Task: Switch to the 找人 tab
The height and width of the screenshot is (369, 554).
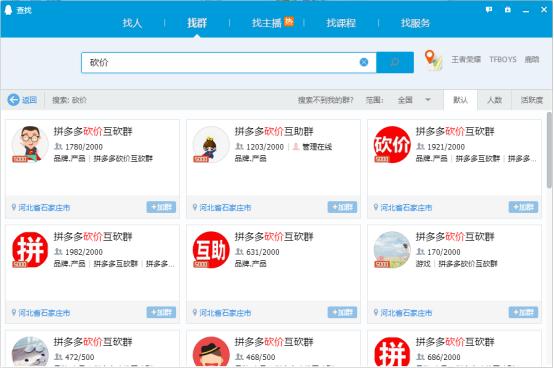Action: pos(132,23)
